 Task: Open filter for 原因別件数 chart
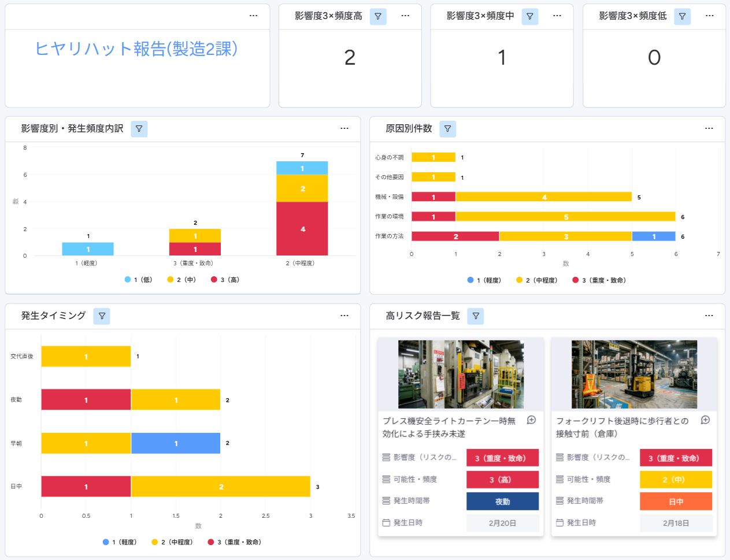(x=447, y=129)
